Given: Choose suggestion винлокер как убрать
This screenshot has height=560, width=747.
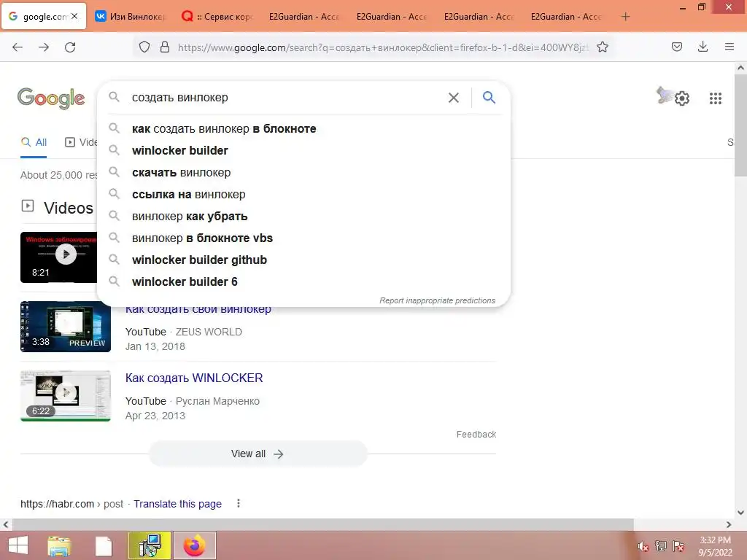Looking at the screenshot, I should click(x=303, y=216).
